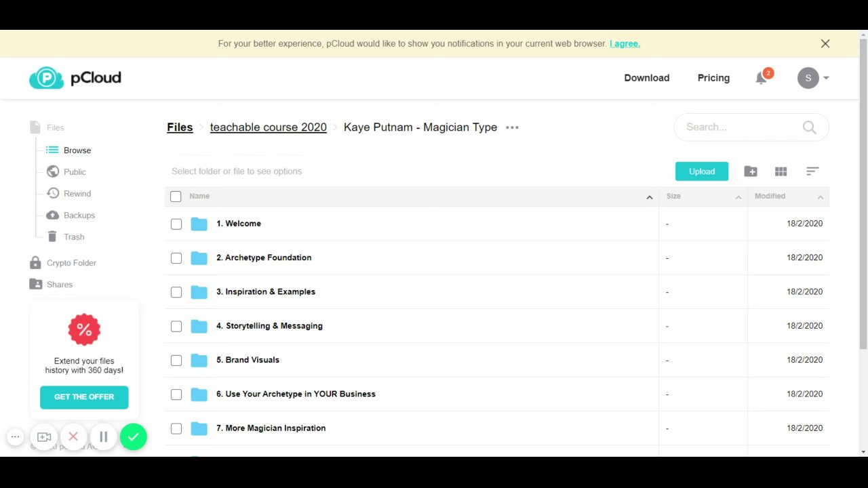Click the recorder more options dots
Viewport: 868px width, 488px height.
(x=15, y=437)
